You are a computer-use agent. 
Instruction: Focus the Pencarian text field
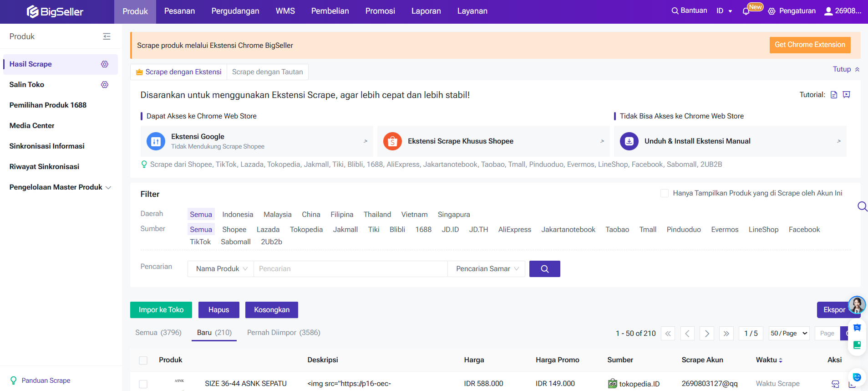[x=350, y=269]
